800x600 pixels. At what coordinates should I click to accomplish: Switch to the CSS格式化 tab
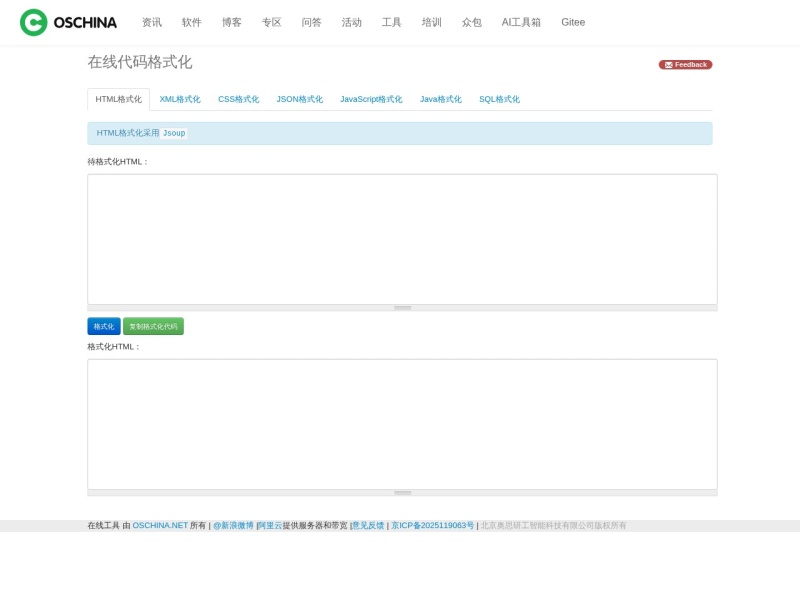tap(238, 99)
